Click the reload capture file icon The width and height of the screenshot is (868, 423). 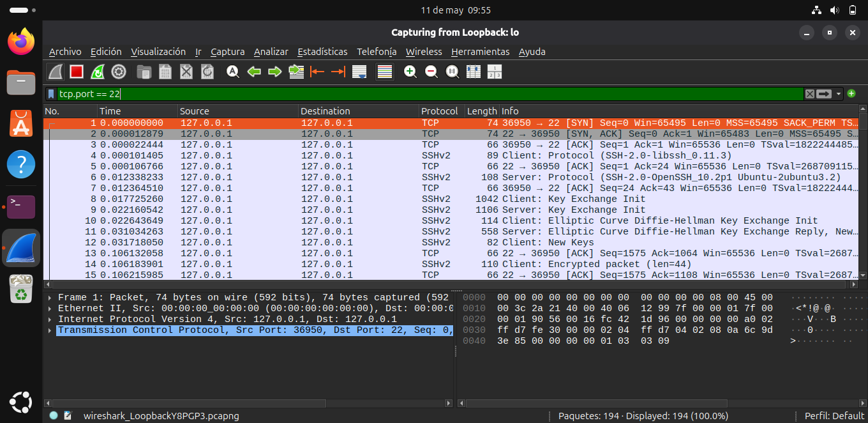(207, 72)
